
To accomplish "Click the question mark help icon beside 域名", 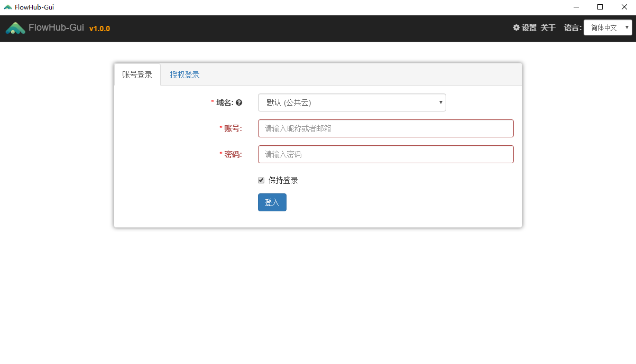I will pyautogui.click(x=239, y=102).
